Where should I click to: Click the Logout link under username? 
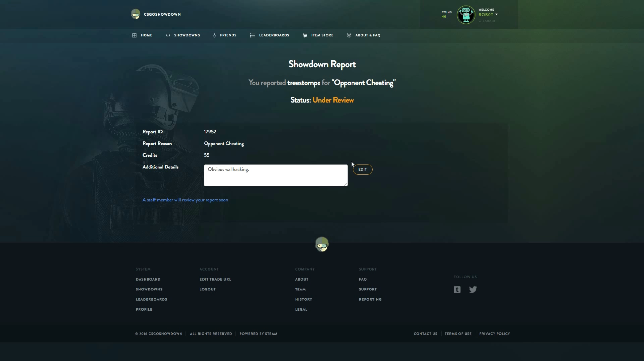487,21
